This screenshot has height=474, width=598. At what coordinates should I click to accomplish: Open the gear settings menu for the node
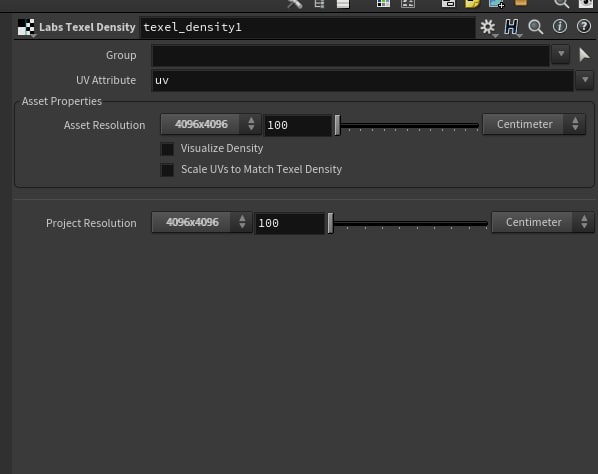click(488, 27)
